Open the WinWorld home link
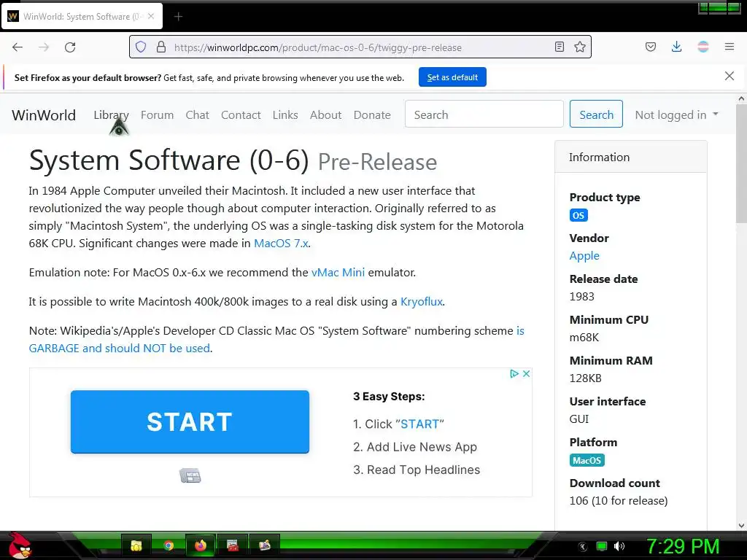 (44, 114)
